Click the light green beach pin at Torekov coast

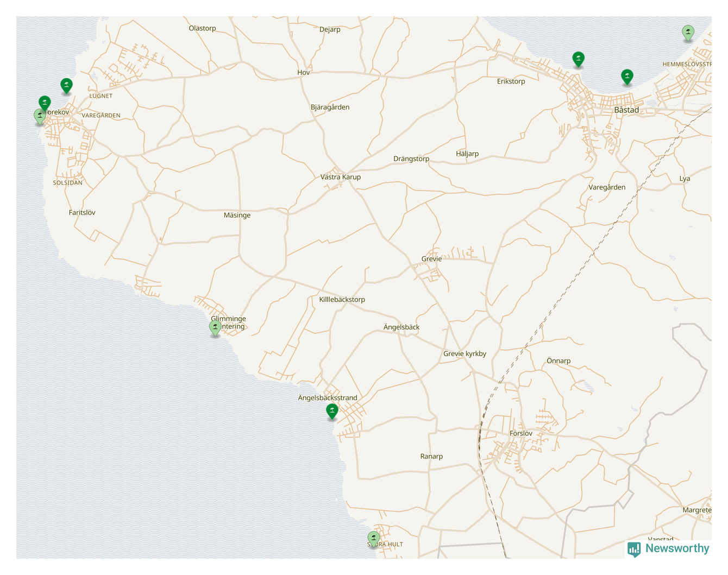pos(40,116)
